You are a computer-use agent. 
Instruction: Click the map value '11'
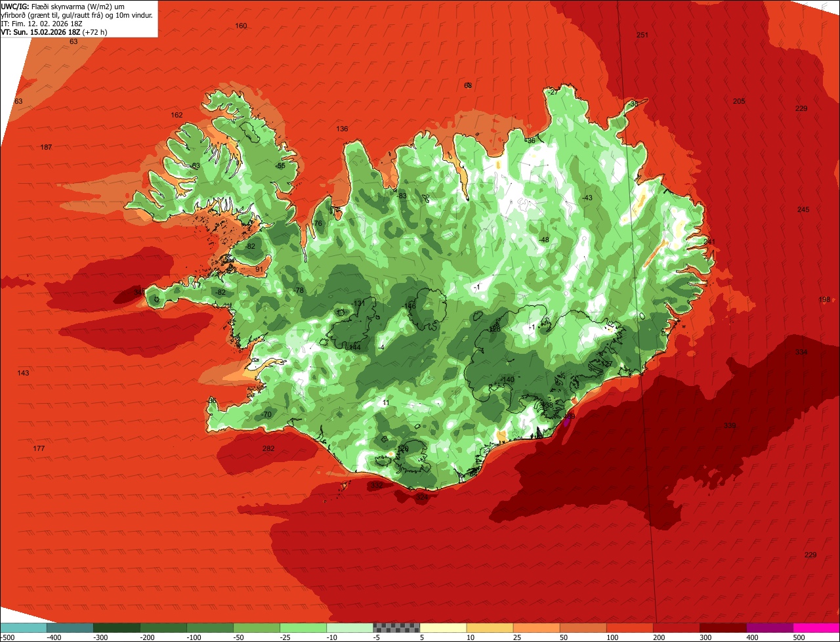pyautogui.click(x=386, y=403)
